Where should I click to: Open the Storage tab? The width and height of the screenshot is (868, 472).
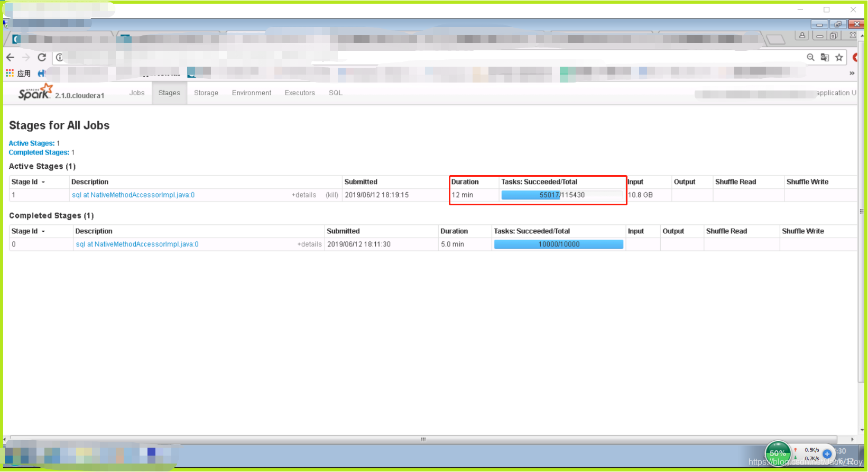pyautogui.click(x=206, y=93)
